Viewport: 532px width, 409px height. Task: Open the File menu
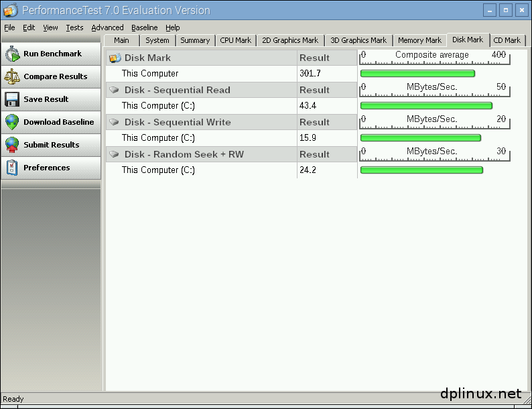pos(9,27)
